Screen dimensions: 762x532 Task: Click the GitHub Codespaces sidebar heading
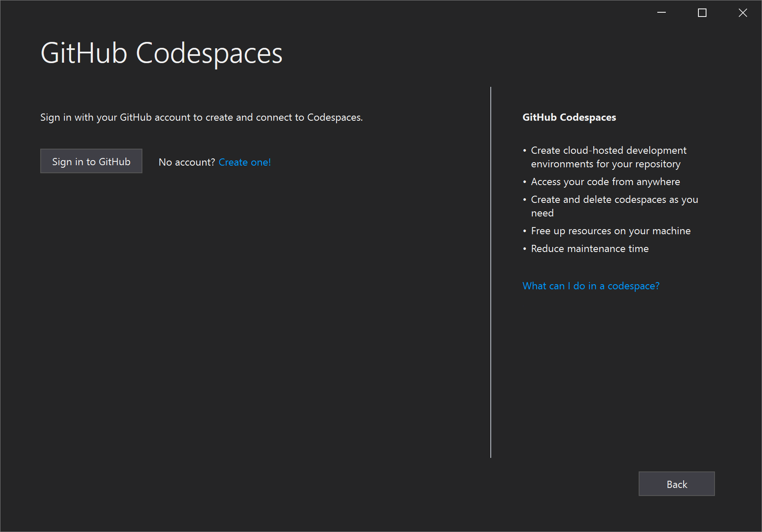coord(569,117)
